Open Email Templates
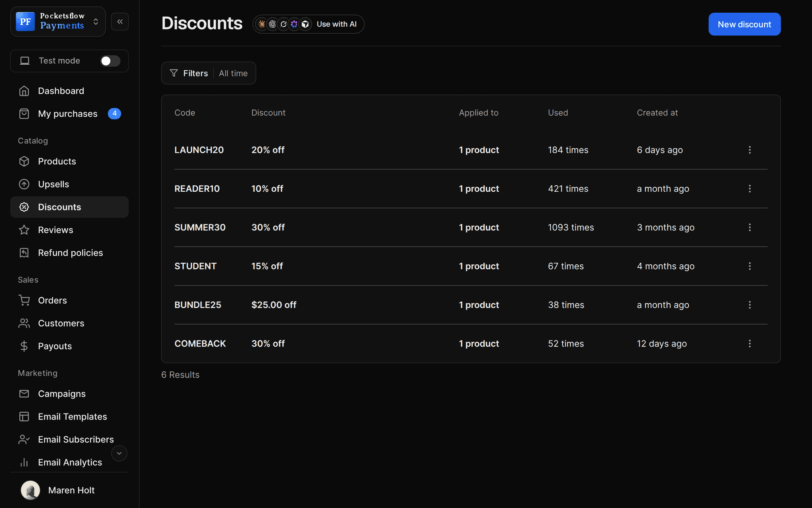Screen dimensions: 812x508 tap(69, 417)
